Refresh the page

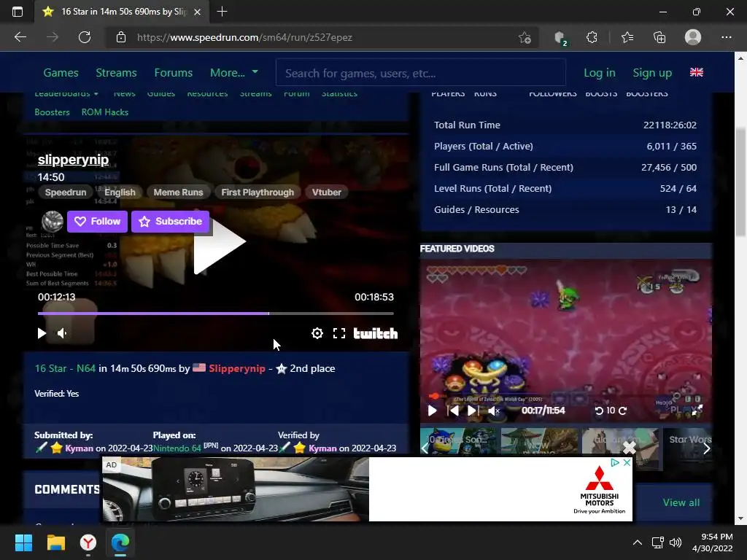pyautogui.click(x=85, y=37)
